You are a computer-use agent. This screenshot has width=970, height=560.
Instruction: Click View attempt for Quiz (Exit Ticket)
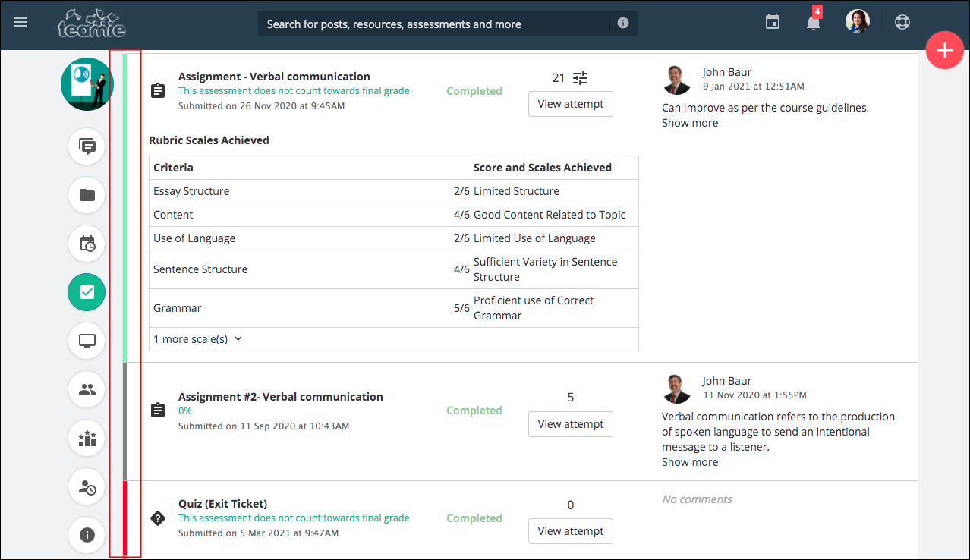(x=570, y=531)
